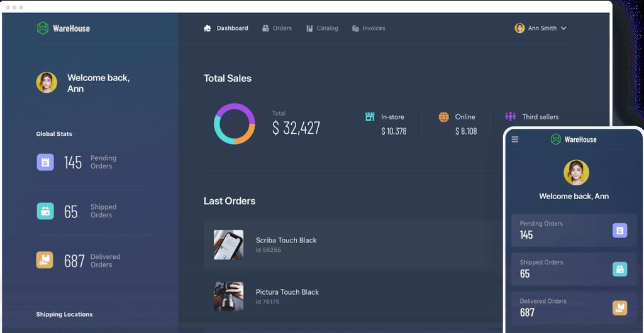
Task: Click the Global Stats heading
Action: [54, 134]
